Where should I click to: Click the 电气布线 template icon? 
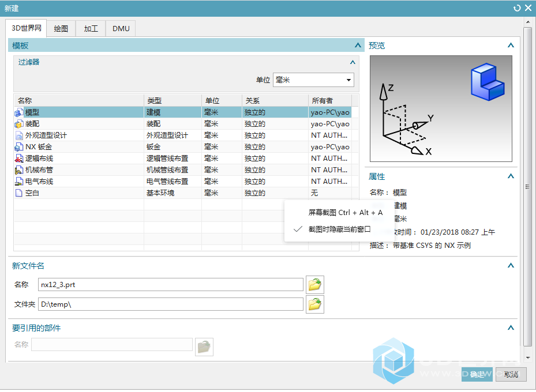pos(19,182)
